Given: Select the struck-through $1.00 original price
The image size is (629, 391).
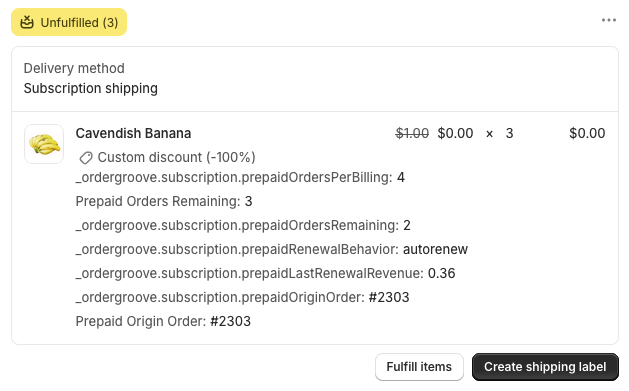Looking at the screenshot, I should tap(412, 133).
